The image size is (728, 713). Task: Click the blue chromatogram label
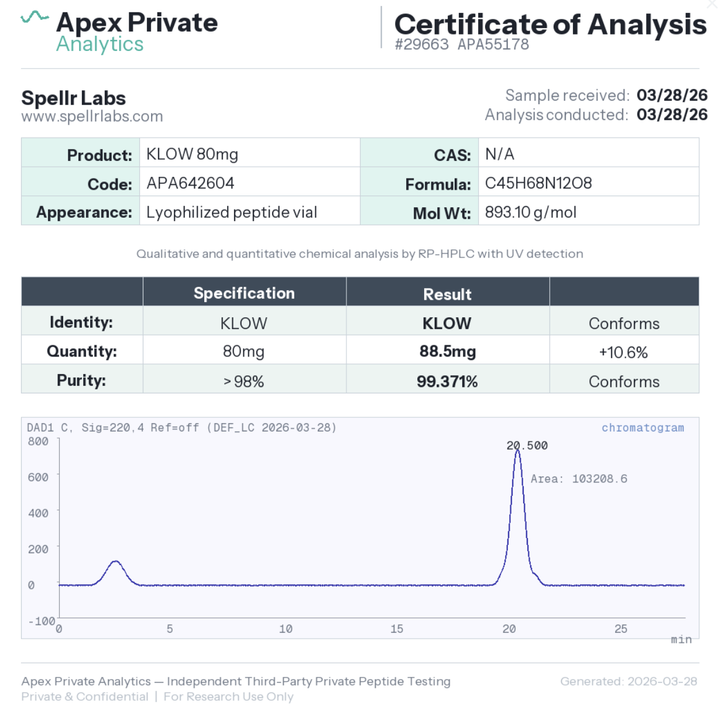pos(643,428)
